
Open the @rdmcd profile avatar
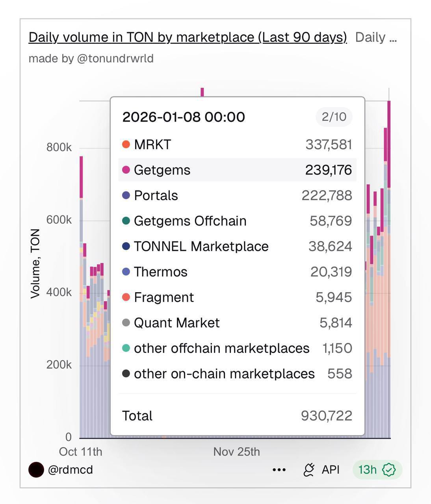coord(36,470)
